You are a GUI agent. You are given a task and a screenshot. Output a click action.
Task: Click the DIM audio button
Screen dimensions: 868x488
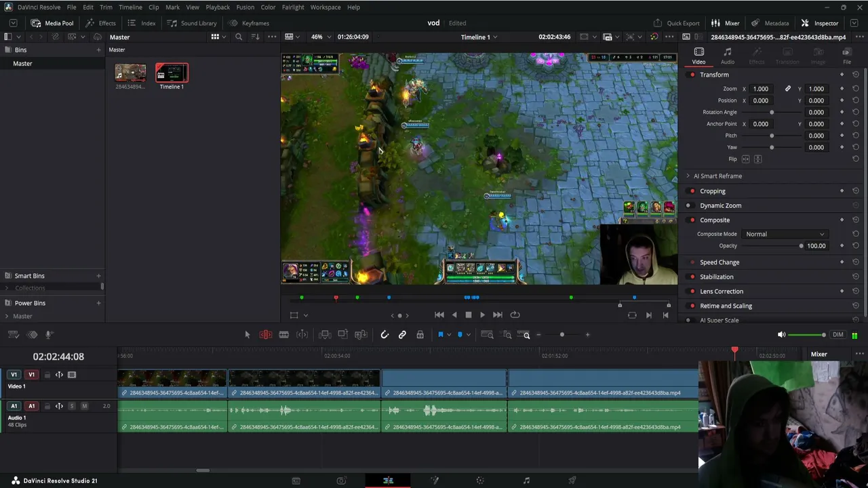click(838, 335)
